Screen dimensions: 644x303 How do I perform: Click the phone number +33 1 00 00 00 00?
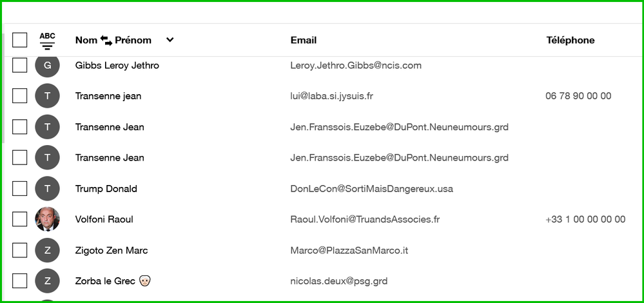click(585, 219)
